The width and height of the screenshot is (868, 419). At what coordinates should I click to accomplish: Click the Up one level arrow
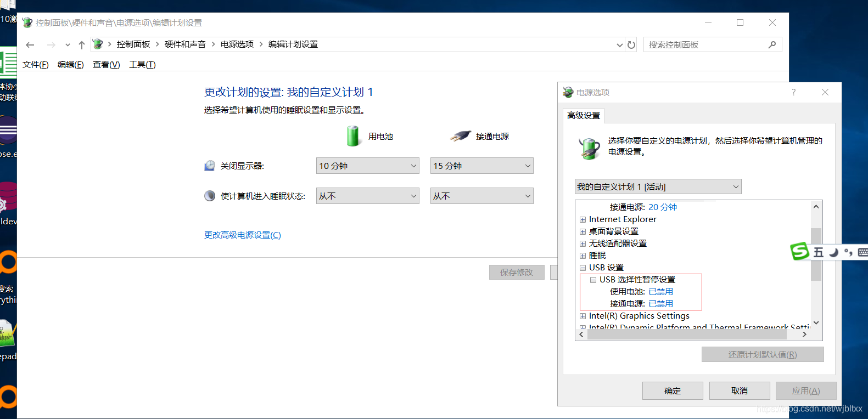point(82,45)
